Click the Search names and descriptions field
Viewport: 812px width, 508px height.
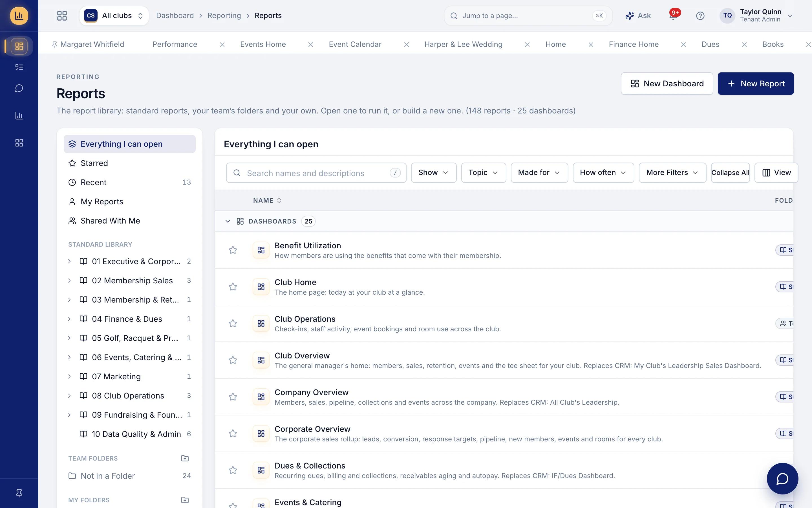[x=316, y=173]
